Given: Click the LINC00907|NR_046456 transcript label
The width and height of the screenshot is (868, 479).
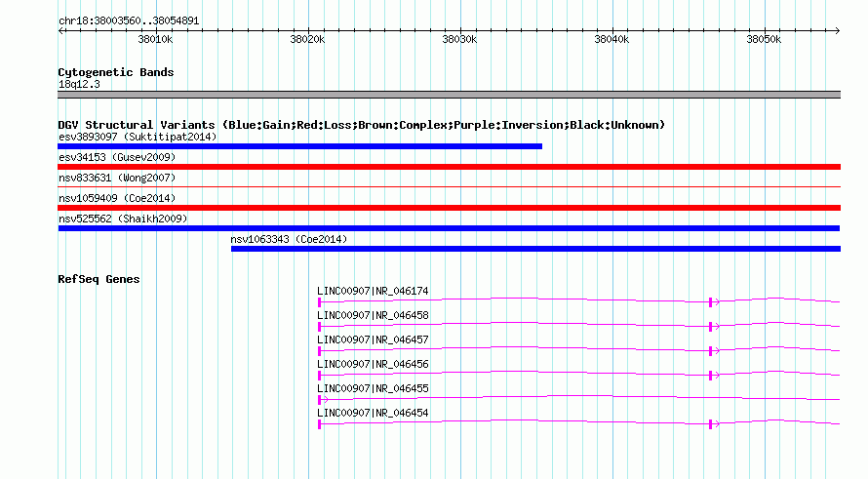Looking at the screenshot, I should [x=373, y=364].
